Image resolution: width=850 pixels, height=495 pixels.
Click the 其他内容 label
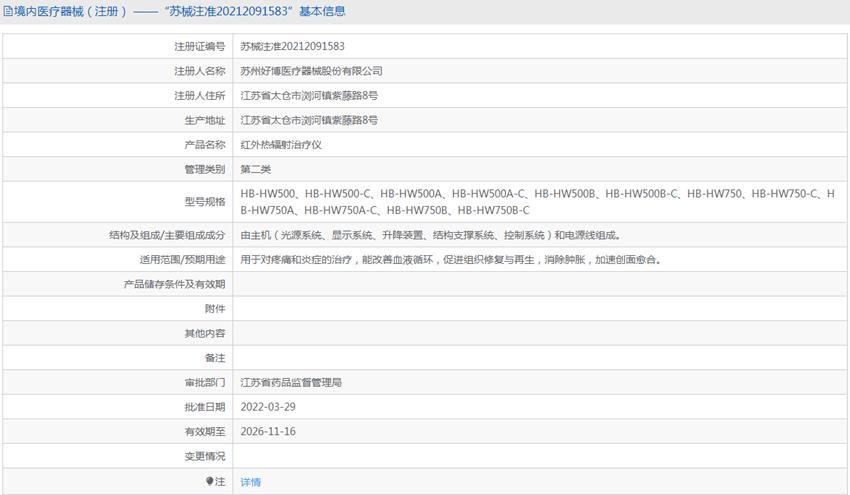(205, 333)
